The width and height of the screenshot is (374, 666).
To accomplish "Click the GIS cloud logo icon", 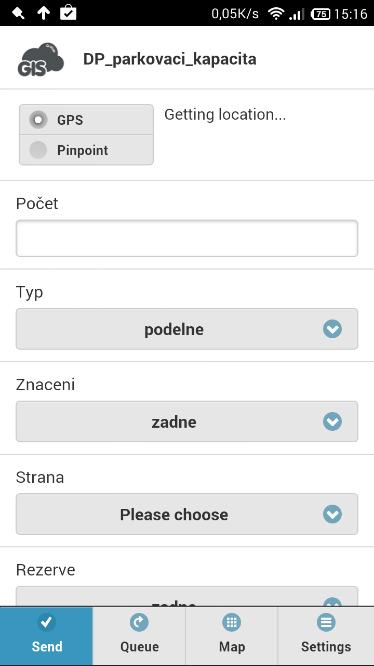I will (41, 59).
